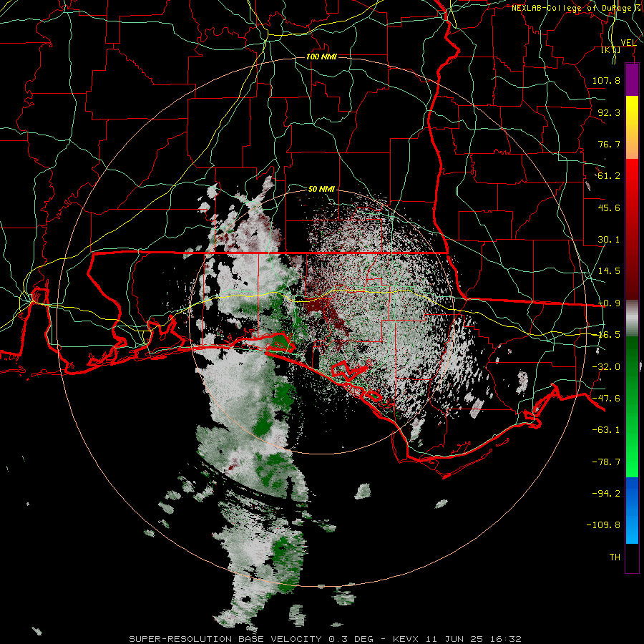Click the -109.8 velocity scale value
This screenshot has width=644, height=644.
603,525
